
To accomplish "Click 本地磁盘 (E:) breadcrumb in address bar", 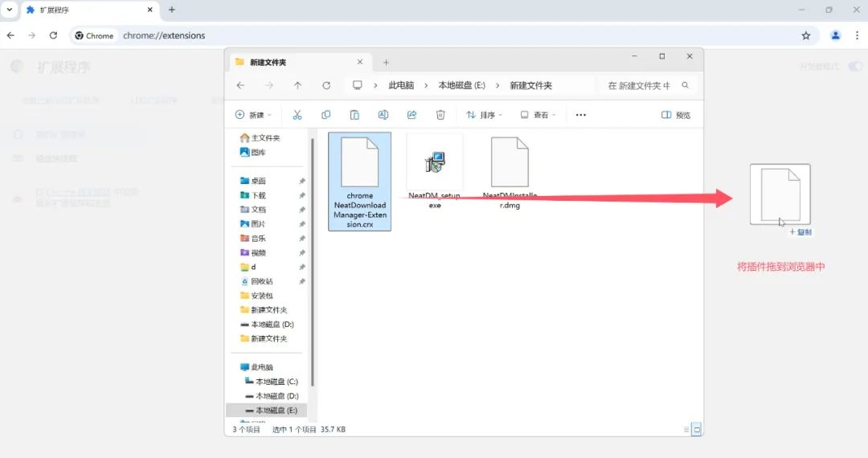I will pyautogui.click(x=461, y=85).
